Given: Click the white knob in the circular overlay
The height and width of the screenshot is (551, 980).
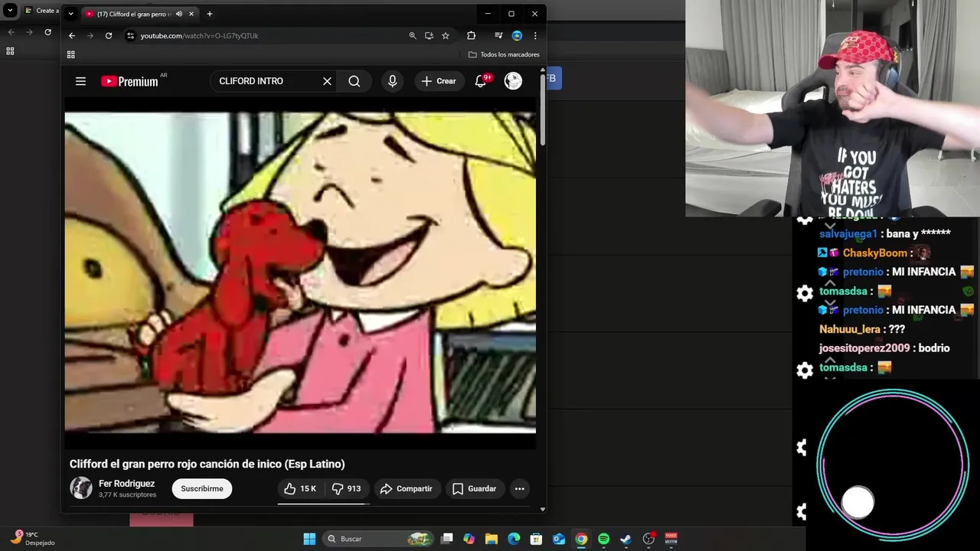Looking at the screenshot, I should tap(857, 502).
